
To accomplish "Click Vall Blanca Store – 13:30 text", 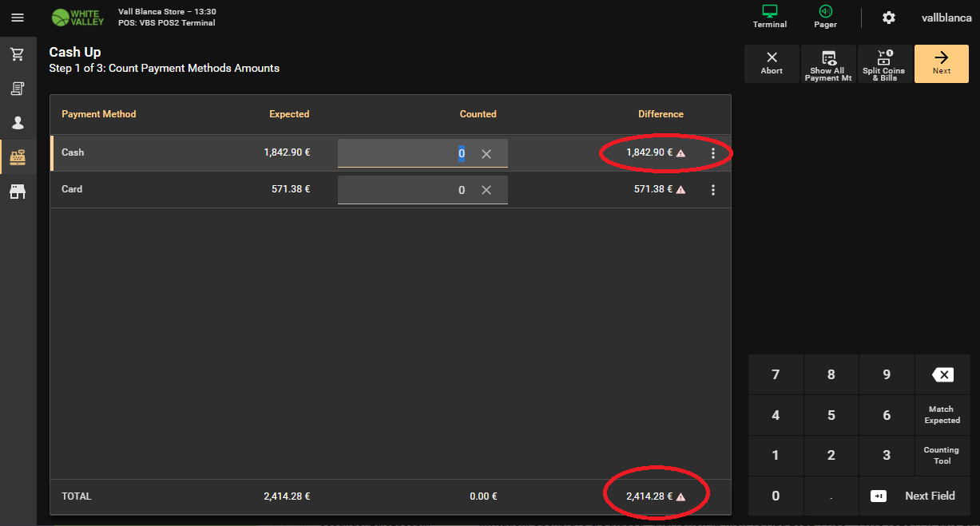I will tap(167, 12).
